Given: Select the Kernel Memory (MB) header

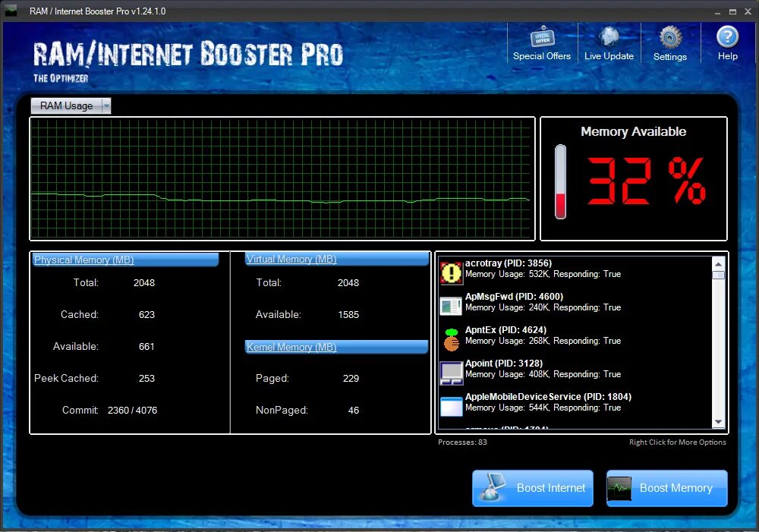Looking at the screenshot, I should [336, 347].
